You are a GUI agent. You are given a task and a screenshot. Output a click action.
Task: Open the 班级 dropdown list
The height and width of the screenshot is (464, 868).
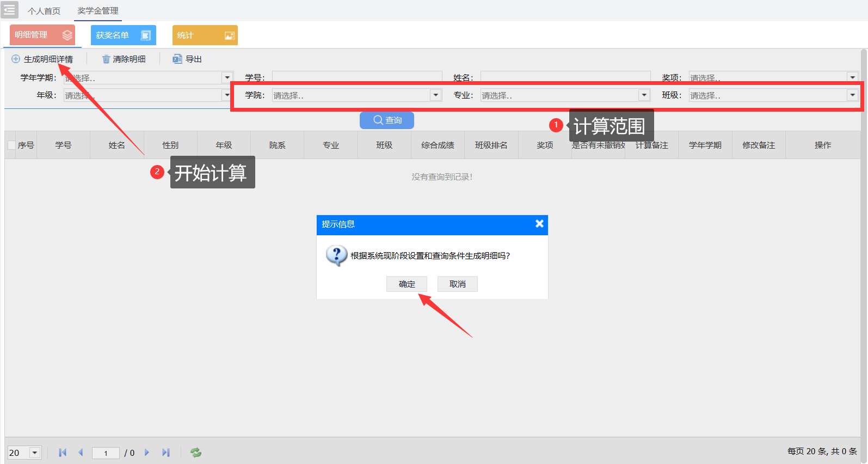point(852,95)
